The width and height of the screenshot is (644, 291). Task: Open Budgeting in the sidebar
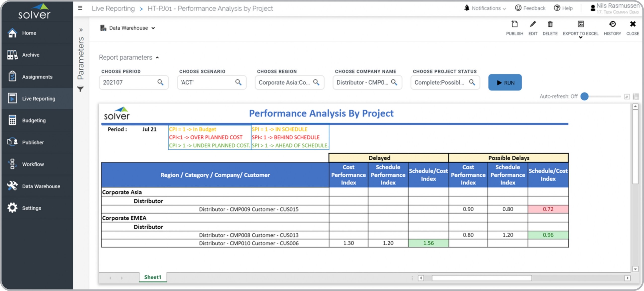pyautogui.click(x=34, y=120)
